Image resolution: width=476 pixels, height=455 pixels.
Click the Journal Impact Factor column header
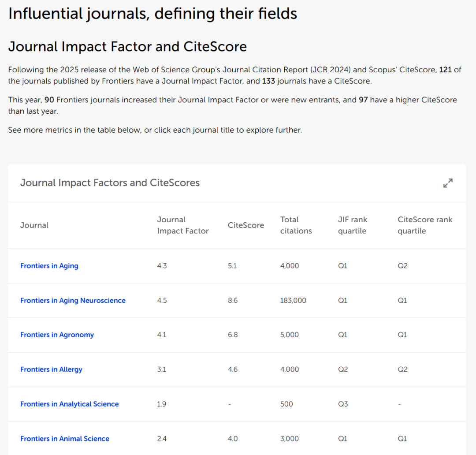pyautogui.click(x=182, y=225)
